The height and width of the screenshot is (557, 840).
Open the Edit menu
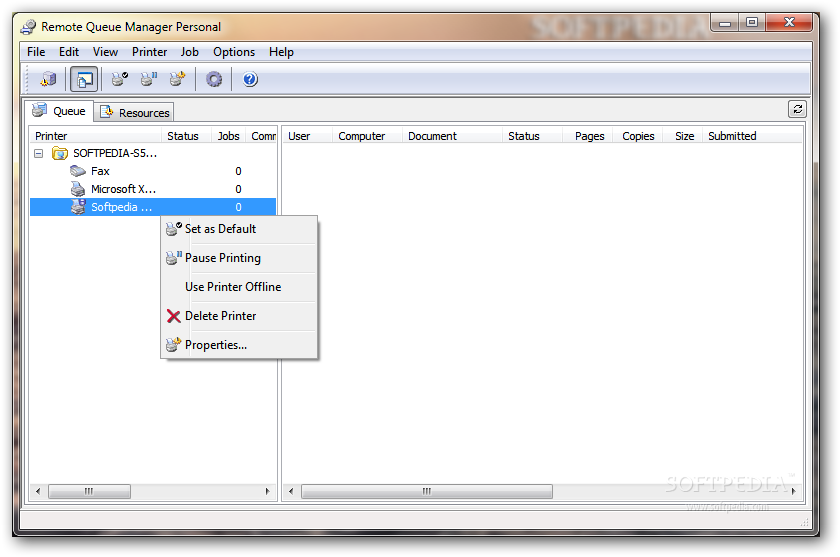click(69, 52)
